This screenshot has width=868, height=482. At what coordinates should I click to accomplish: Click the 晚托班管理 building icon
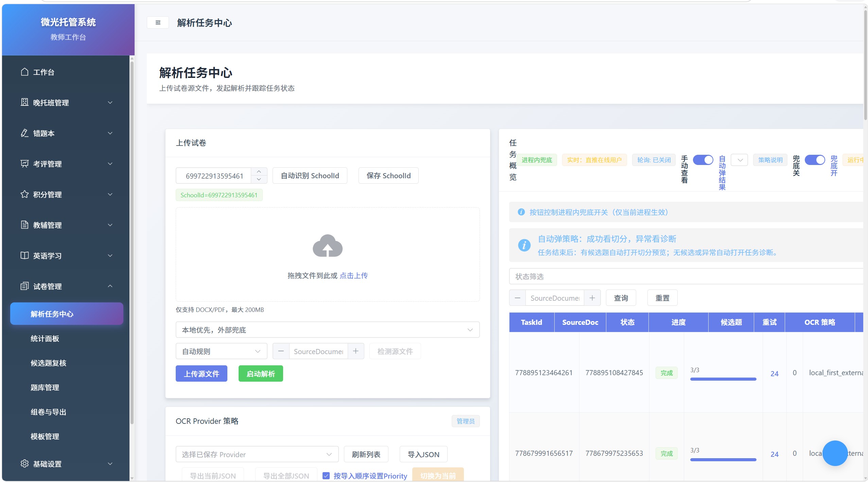click(24, 102)
